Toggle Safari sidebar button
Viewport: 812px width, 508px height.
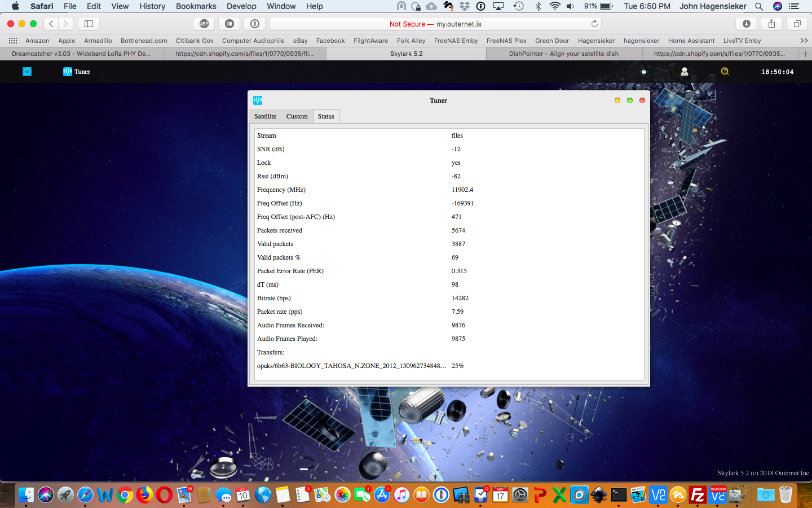(x=89, y=24)
